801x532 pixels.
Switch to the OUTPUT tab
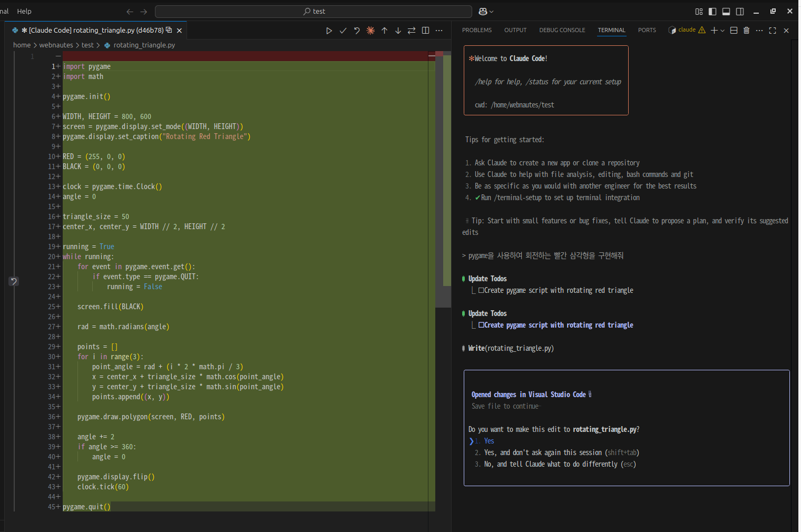pos(515,30)
